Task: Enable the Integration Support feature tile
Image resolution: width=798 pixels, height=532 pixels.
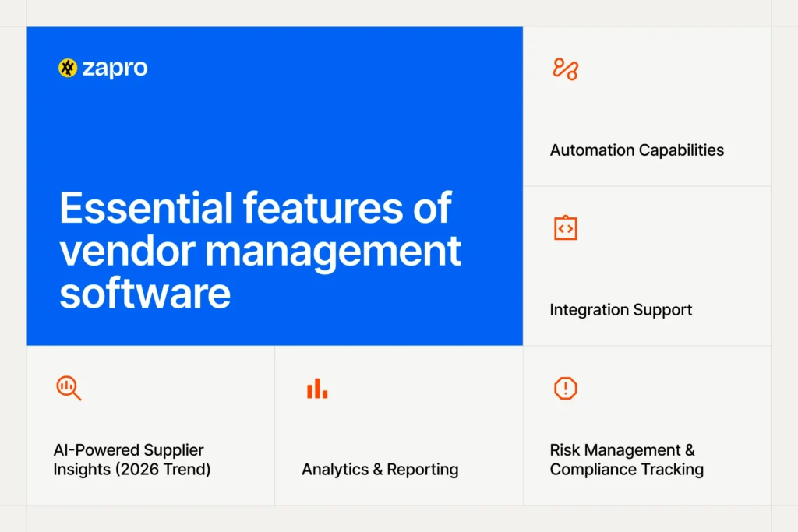Action: coord(647,265)
